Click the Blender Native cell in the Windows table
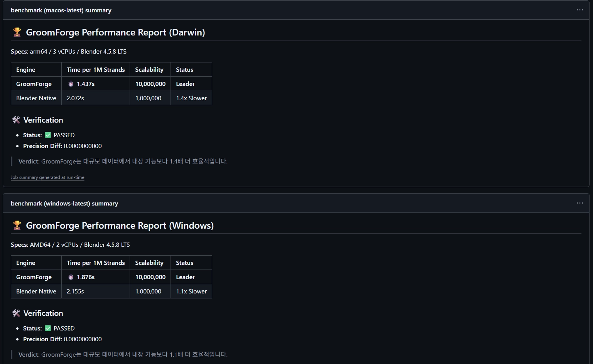This screenshot has height=364, width=593. click(36, 291)
